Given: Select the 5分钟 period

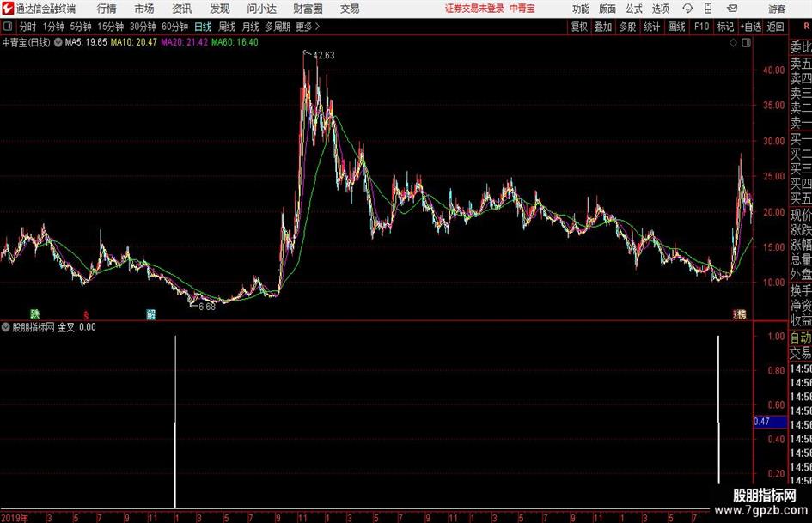Looking at the screenshot, I should (81, 27).
